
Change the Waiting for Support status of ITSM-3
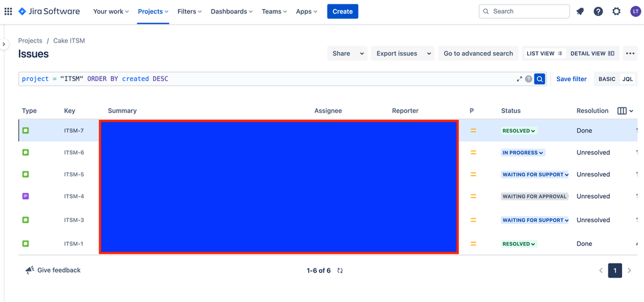[535, 220]
